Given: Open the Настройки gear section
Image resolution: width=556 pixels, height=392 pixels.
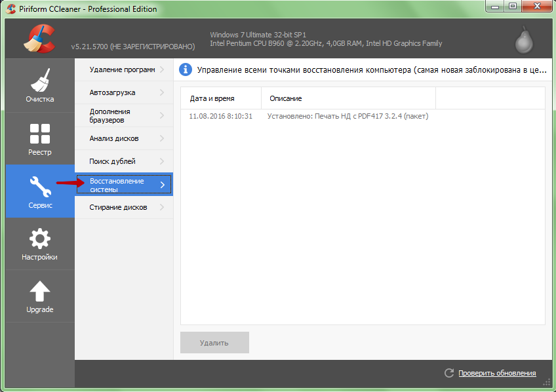Looking at the screenshot, I should (40, 244).
